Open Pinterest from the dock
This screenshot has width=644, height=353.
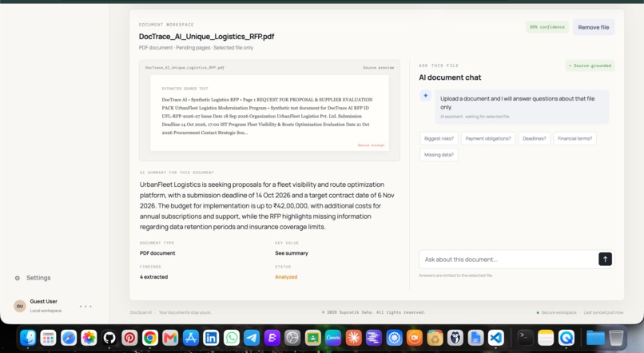tap(129, 338)
